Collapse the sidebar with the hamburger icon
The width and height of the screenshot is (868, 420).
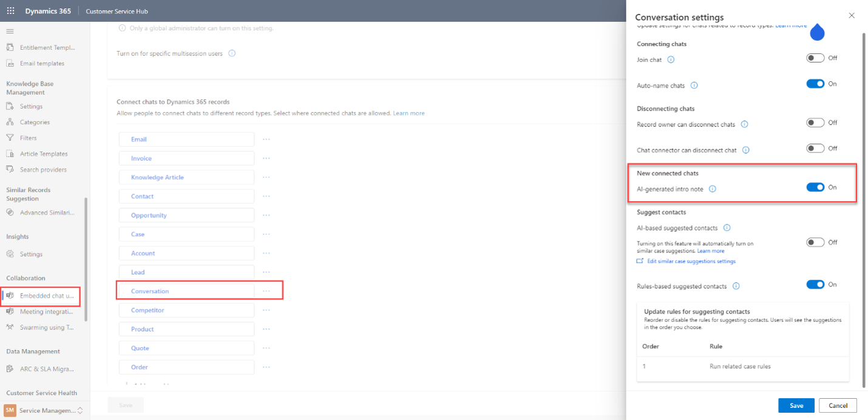[x=10, y=31]
